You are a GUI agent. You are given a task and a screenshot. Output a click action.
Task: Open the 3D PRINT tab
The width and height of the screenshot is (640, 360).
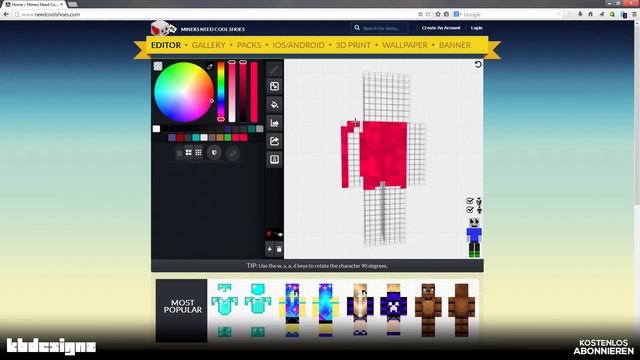pos(353,45)
